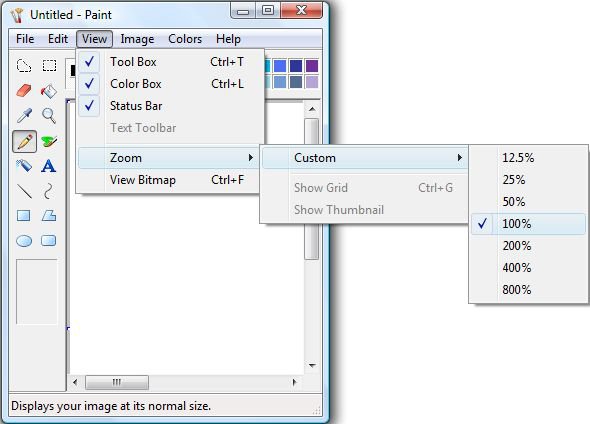This screenshot has width=590, height=424.
Task: Choose the Polygon shape tool
Action: click(x=49, y=216)
